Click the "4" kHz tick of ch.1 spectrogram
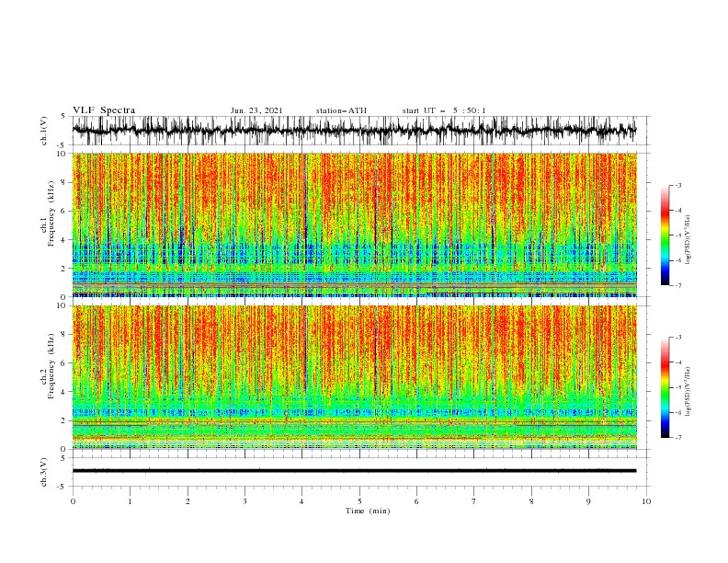The height and width of the screenshot is (563, 728). (64, 240)
